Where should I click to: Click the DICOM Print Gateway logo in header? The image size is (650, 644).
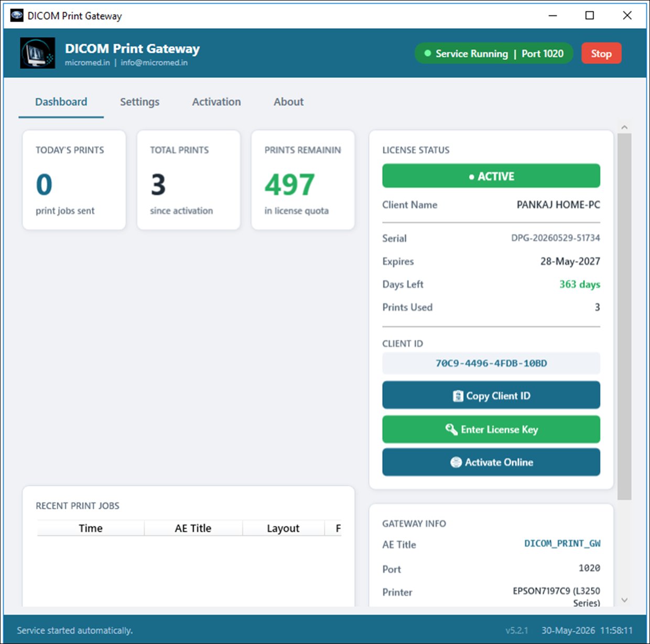pyautogui.click(x=38, y=53)
